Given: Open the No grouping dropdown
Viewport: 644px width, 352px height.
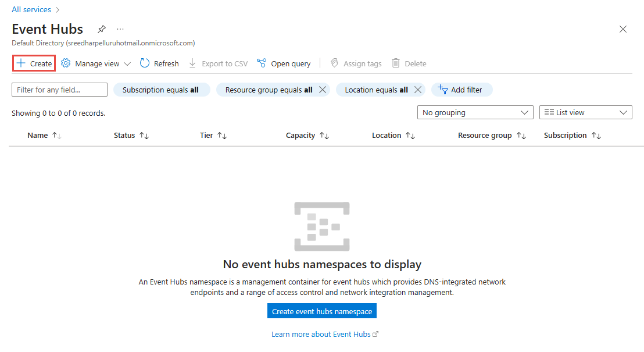Looking at the screenshot, I should [x=475, y=112].
